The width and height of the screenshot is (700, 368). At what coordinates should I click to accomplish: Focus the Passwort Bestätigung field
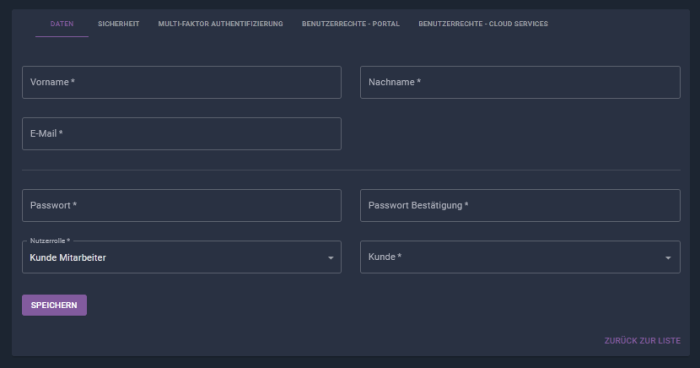tap(520, 205)
